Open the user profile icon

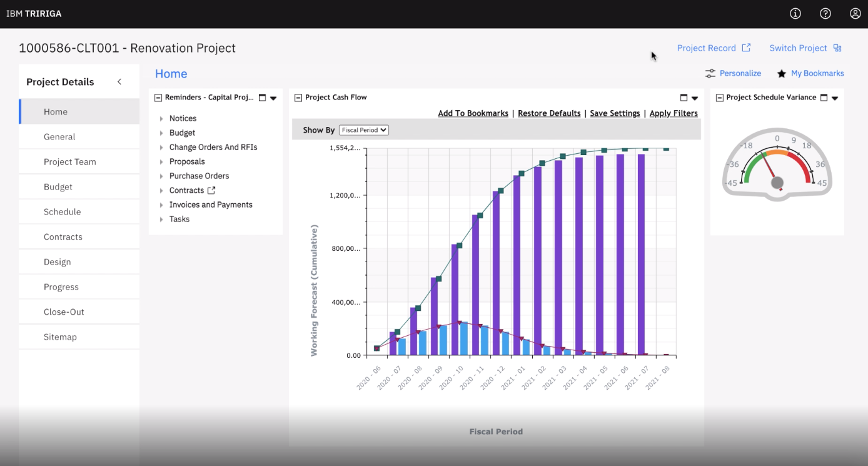(x=855, y=14)
